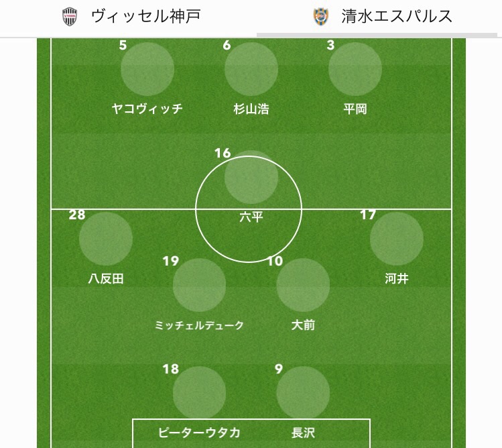This screenshot has height=448, width=502.
Task: Select player number 16 六平's avatar
Action: [x=251, y=177]
